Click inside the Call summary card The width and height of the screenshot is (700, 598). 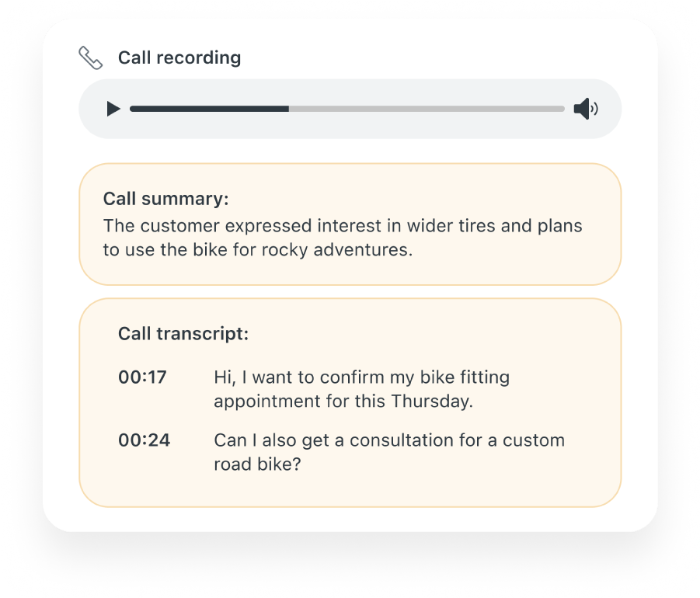350,225
